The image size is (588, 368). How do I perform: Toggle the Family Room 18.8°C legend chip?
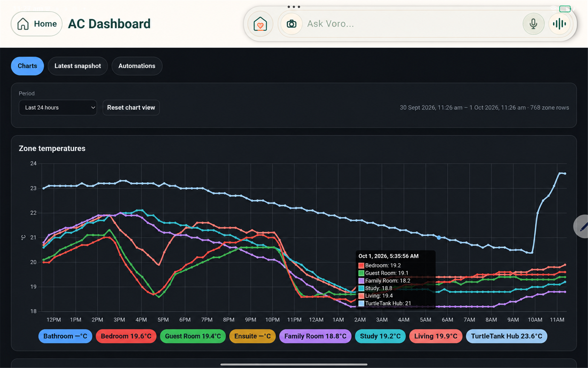click(315, 336)
